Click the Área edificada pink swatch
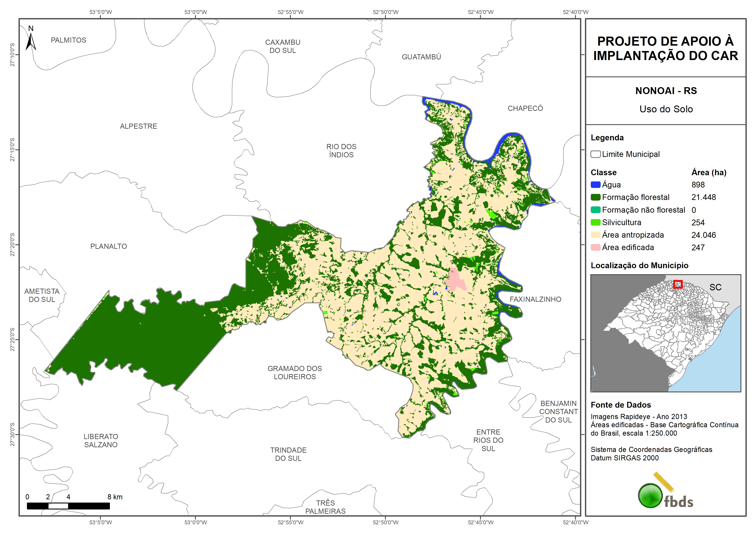Screen dimensions: 756x534 pos(595,248)
